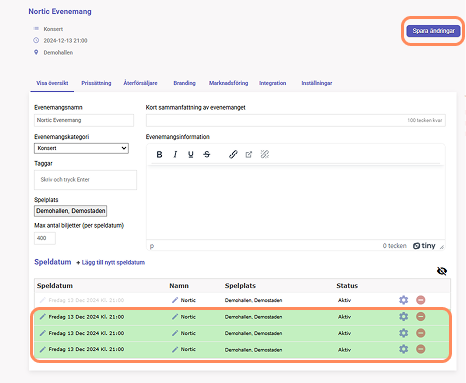Focus the Evenemangsnamn input field

pos(84,120)
